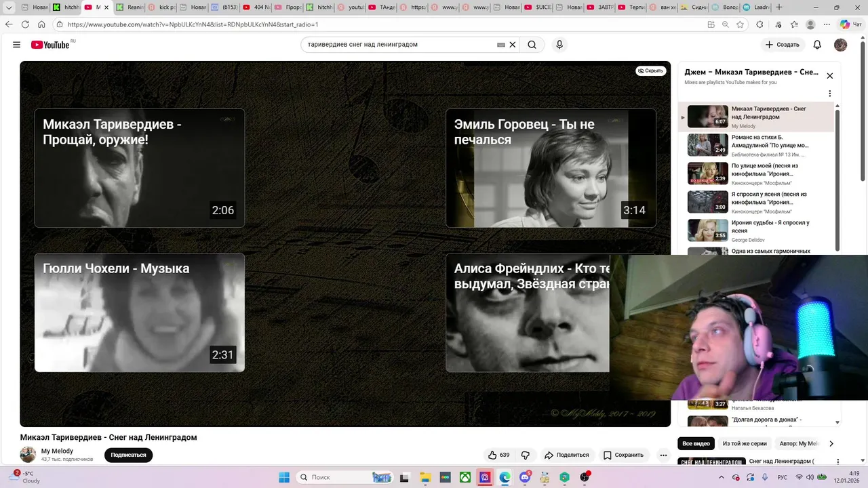Viewport: 868px width, 488px height.
Task: Show hidden system tray icons chevron
Action: pyautogui.click(x=722, y=477)
